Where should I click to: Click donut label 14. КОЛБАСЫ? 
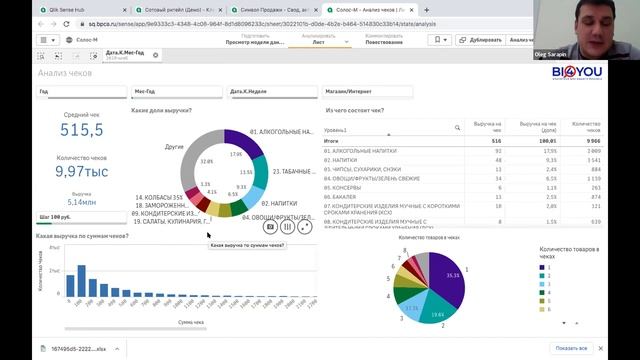click(159, 198)
